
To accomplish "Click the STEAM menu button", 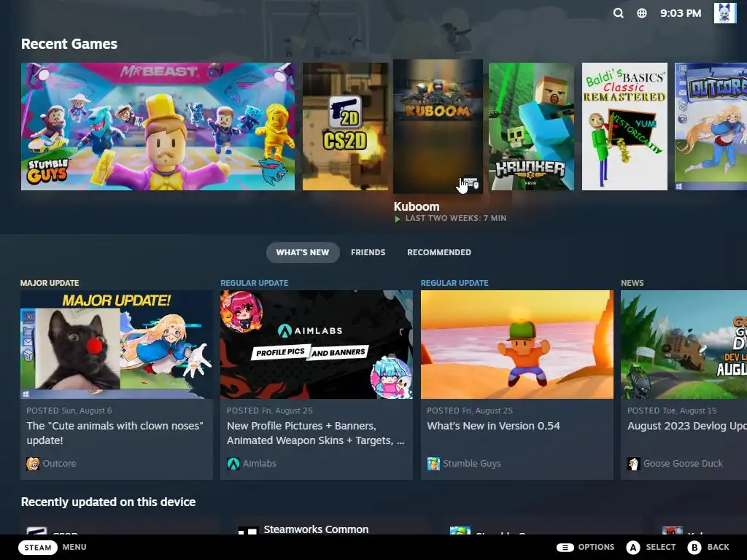I will [38, 547].
